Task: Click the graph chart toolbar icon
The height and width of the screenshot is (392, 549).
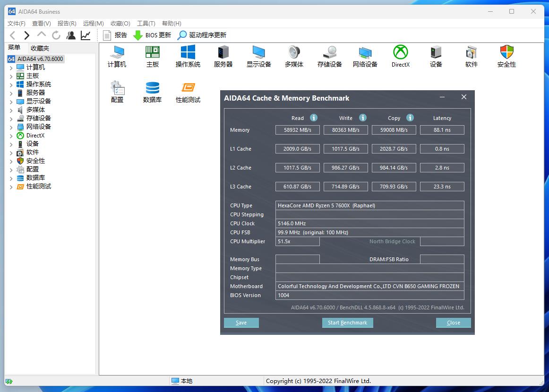Action: pos(86,35)
